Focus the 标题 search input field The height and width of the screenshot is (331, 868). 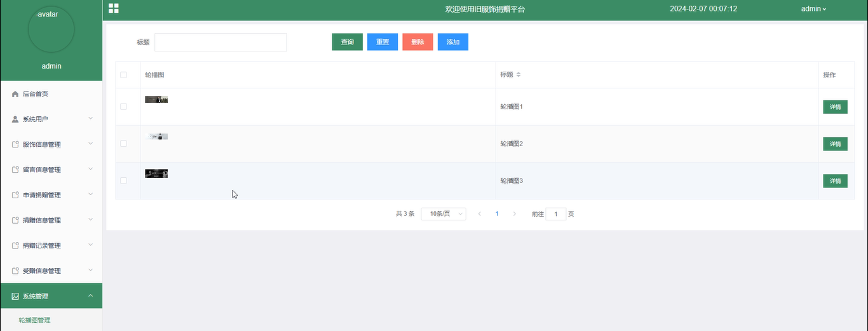point(220,43)
